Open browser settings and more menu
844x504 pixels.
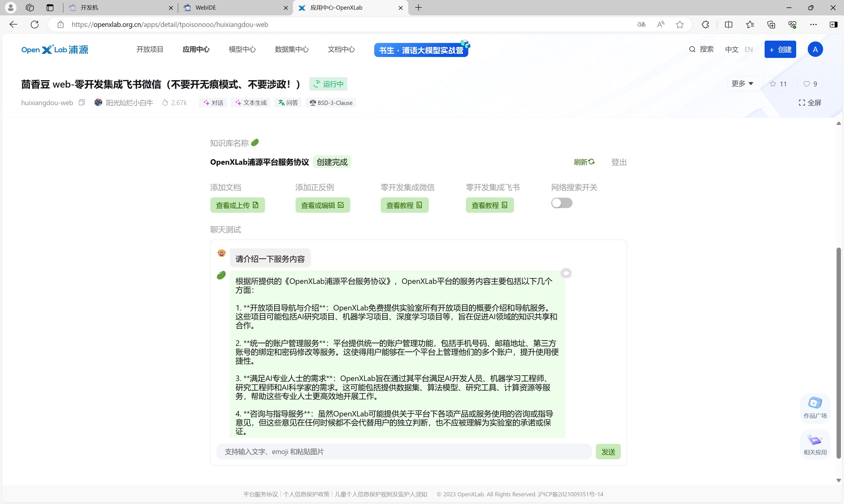814,24
